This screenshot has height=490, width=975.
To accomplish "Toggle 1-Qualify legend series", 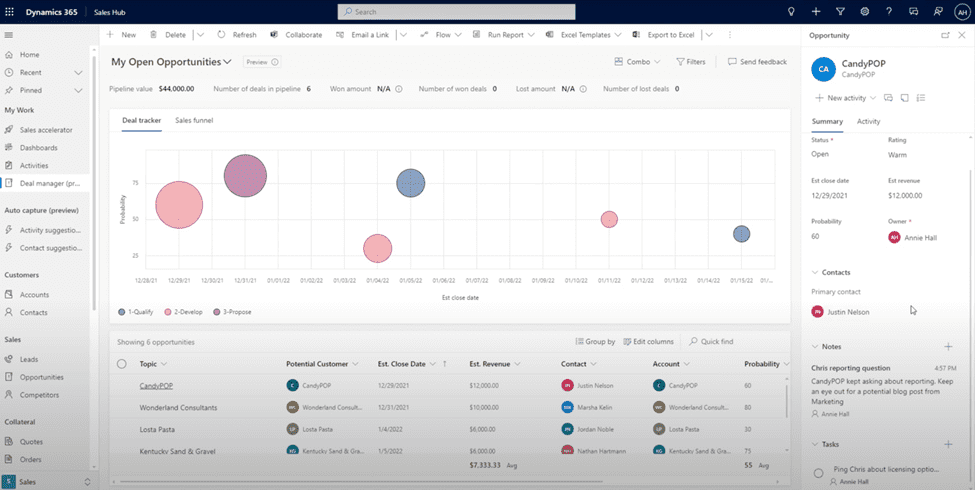I will click(135, 312).
